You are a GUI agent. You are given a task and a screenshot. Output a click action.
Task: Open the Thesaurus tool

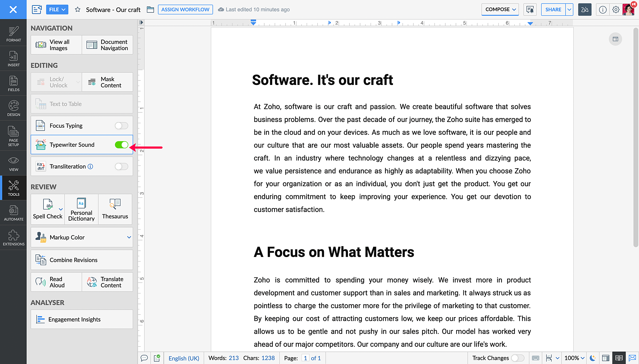pyautogui.click(x=115, y=209)
